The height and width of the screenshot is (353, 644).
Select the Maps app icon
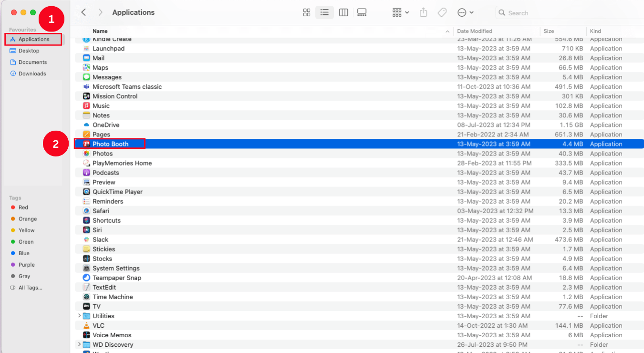tap(86, 68)
